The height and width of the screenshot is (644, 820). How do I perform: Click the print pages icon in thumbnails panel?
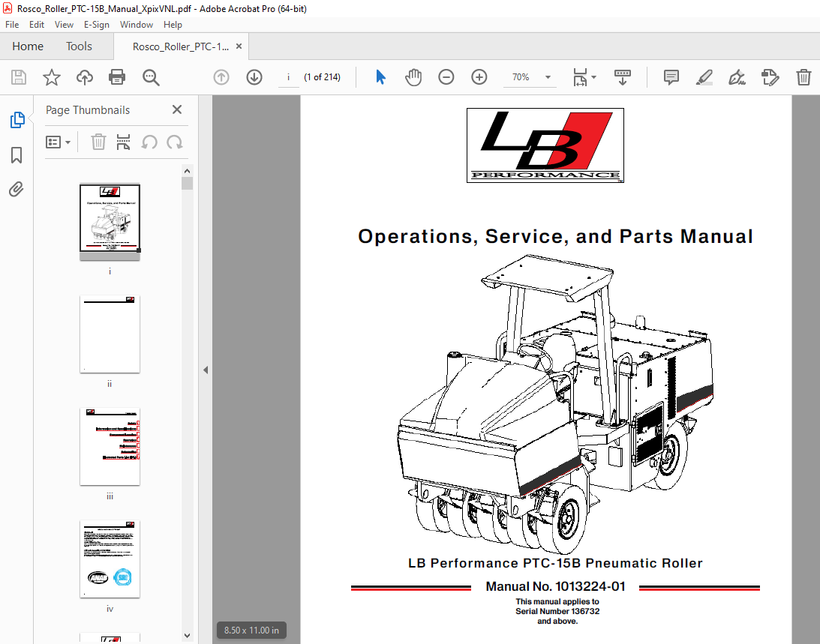coord(124,142)
